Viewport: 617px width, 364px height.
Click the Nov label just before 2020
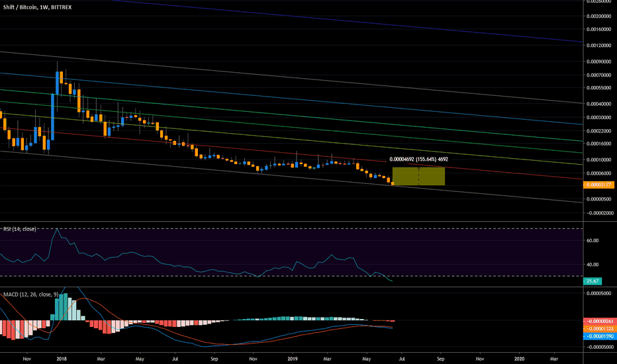[x=480, y=359]
